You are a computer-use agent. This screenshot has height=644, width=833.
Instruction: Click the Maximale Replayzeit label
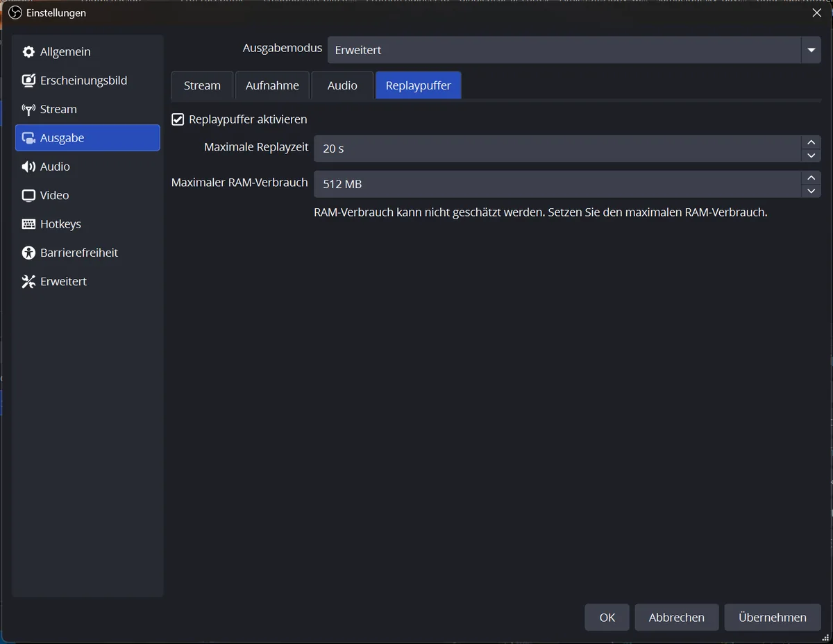(256, 147)
